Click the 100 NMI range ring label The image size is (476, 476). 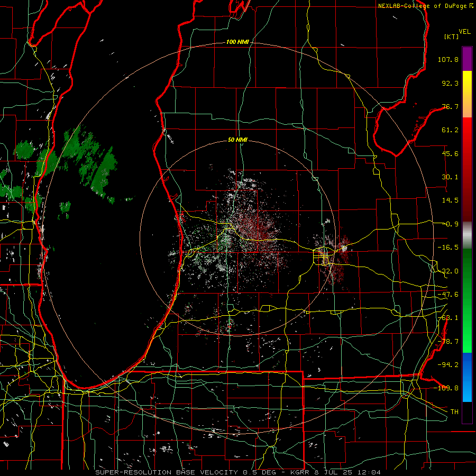[x=237, y=42]
